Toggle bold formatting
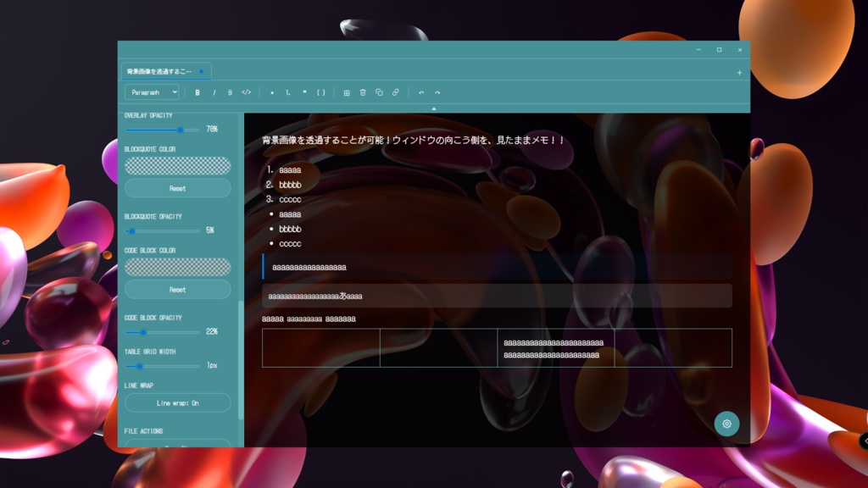The height and width of the screenshot is (488, 868). 197,92
